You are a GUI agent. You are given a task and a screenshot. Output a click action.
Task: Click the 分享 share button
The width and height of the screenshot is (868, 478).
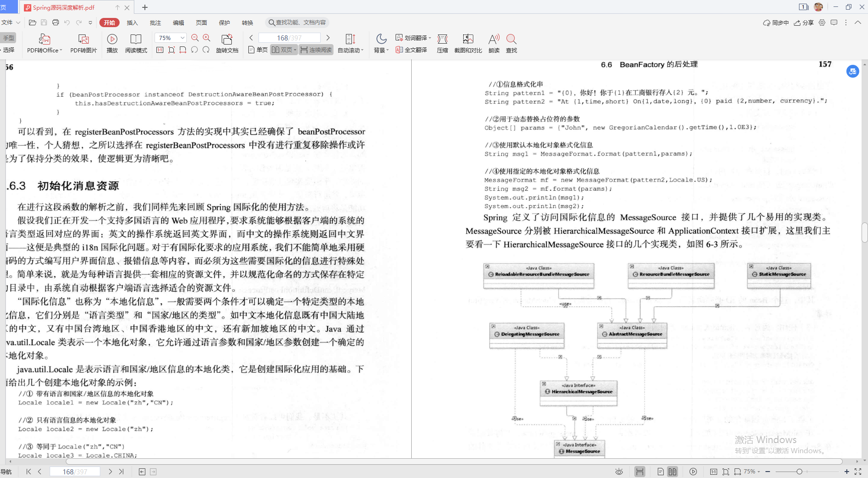tap(804, 23)
